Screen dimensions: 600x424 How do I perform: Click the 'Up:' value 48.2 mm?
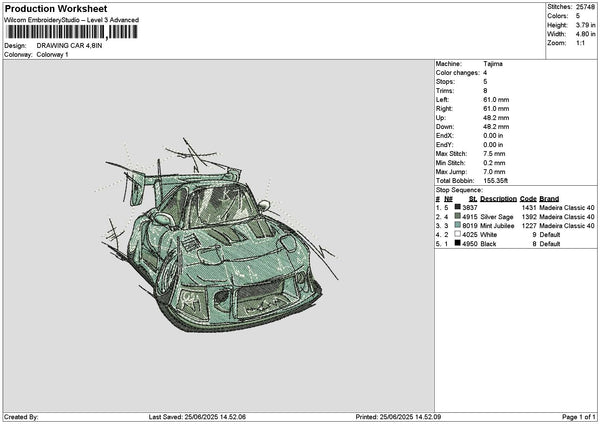[x=496, y=118]
